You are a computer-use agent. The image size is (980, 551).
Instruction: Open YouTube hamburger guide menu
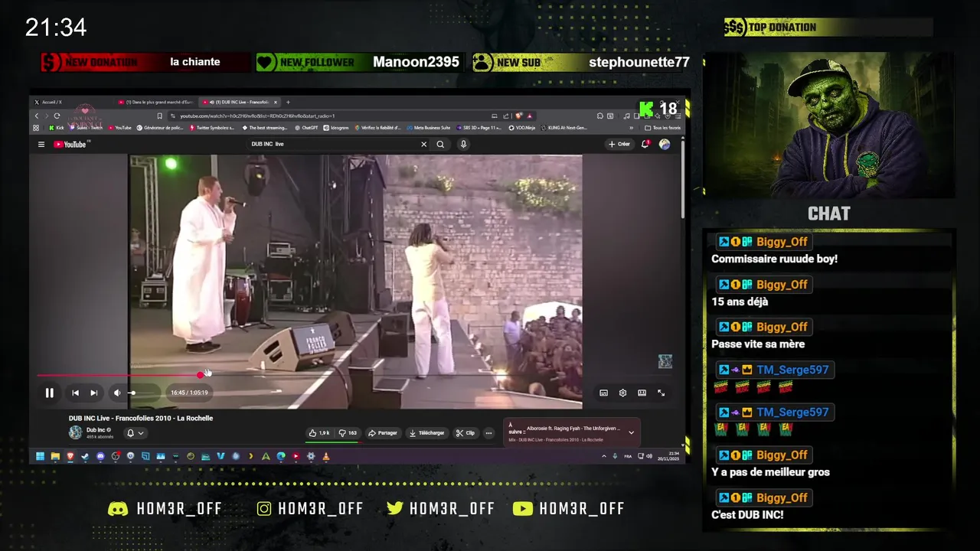click(41, 144)
